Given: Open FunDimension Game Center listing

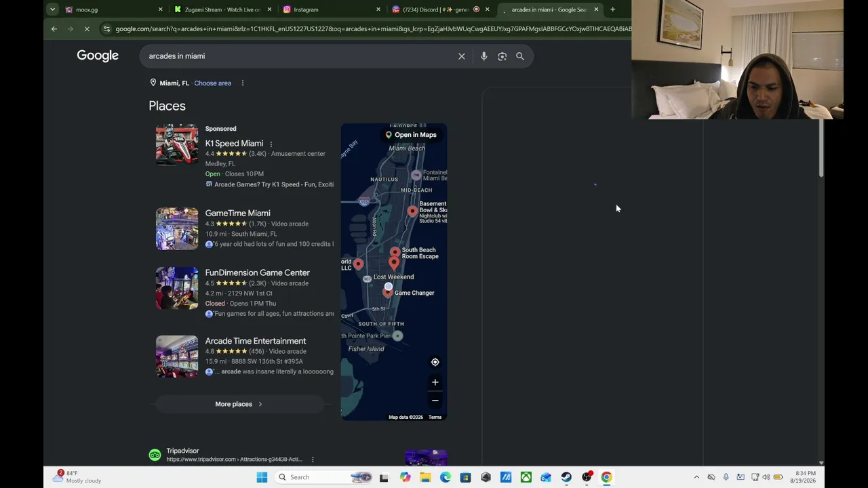Looking at the screenshot, I should [257, 272].
